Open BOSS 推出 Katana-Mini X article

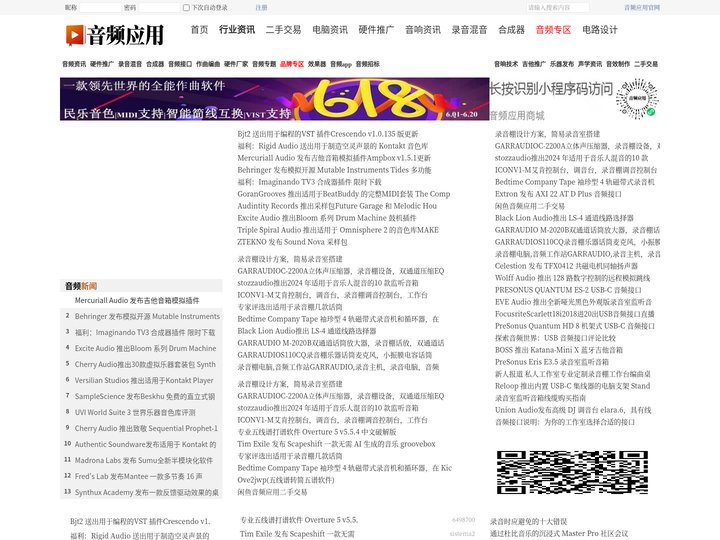(x=559, y=350)
